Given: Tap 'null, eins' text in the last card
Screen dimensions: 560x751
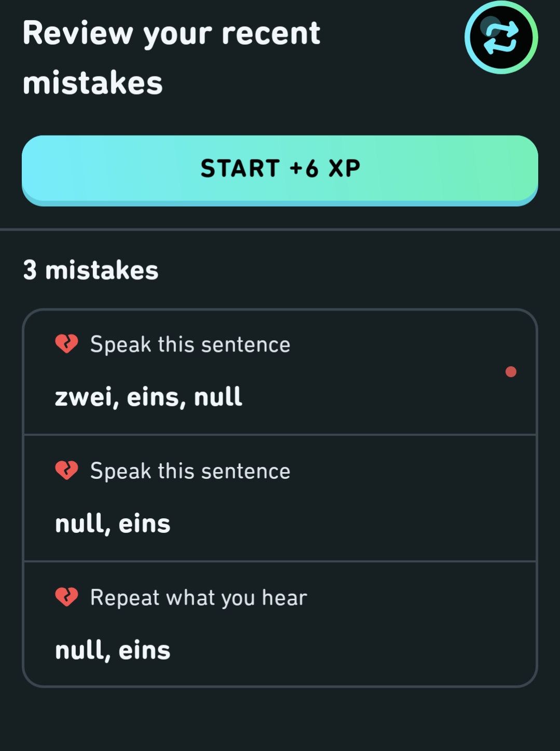Looking at the screenshot, I should point(113,650).
